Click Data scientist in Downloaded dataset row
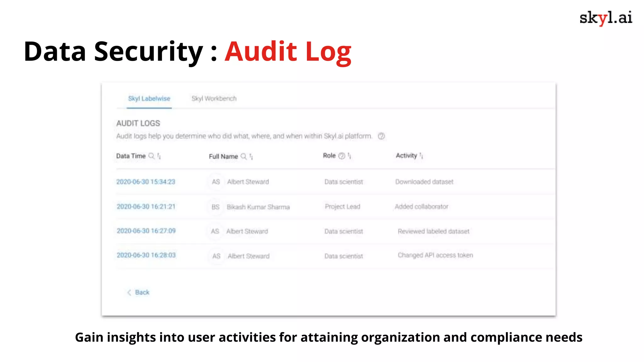This screenshot has width=644, height=362. point(344,182)
